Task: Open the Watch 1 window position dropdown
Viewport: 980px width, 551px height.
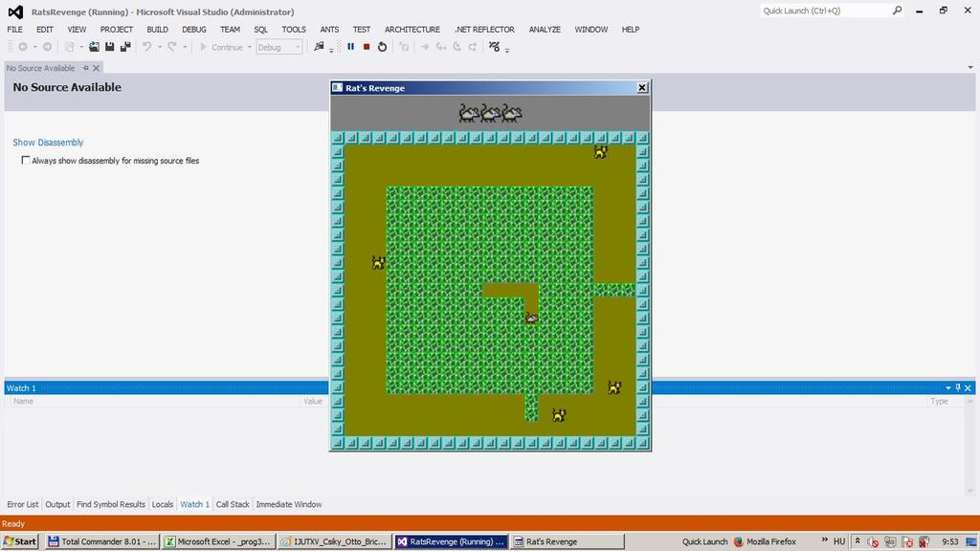Action: [948, 388]
